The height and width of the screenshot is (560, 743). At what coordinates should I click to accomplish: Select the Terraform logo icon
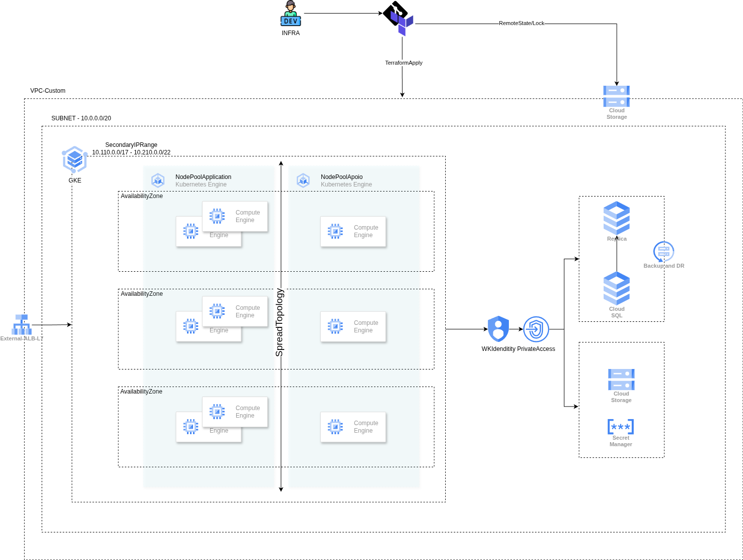tap(399, 18)
